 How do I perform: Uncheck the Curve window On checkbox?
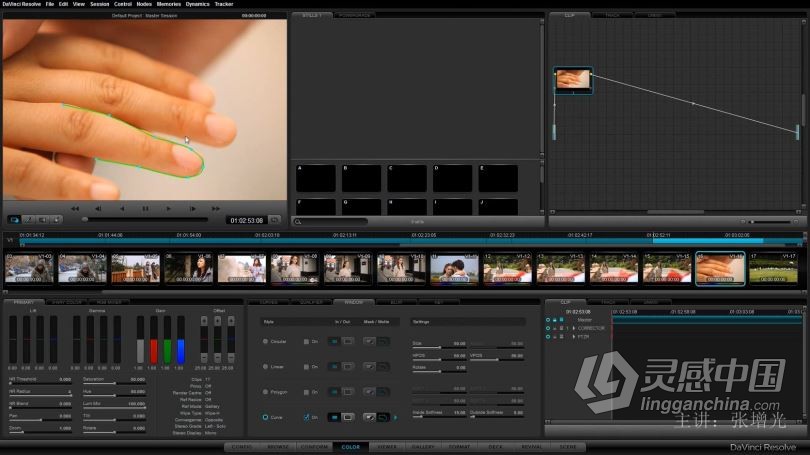pos(306,417)
